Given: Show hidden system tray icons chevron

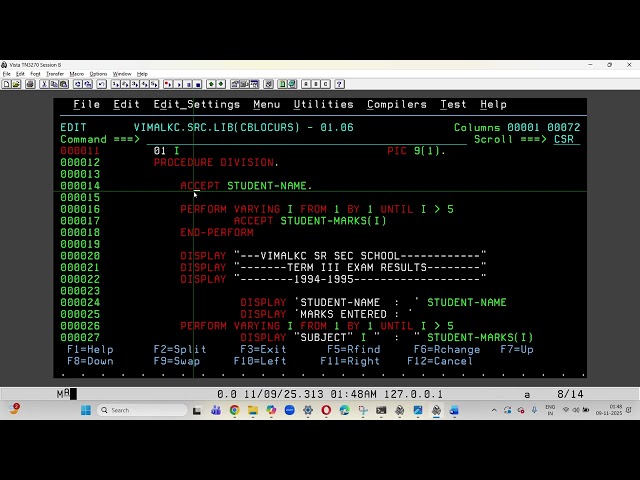Looking at the screenshot, I should coord(494,410).
